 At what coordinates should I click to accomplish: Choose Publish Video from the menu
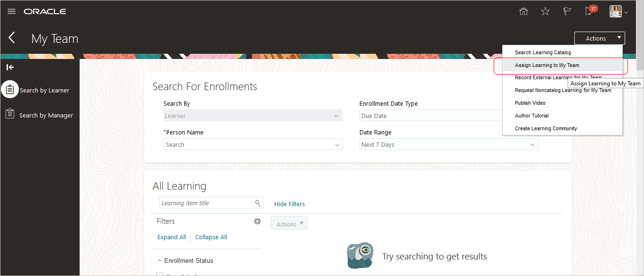click(530, 103)
